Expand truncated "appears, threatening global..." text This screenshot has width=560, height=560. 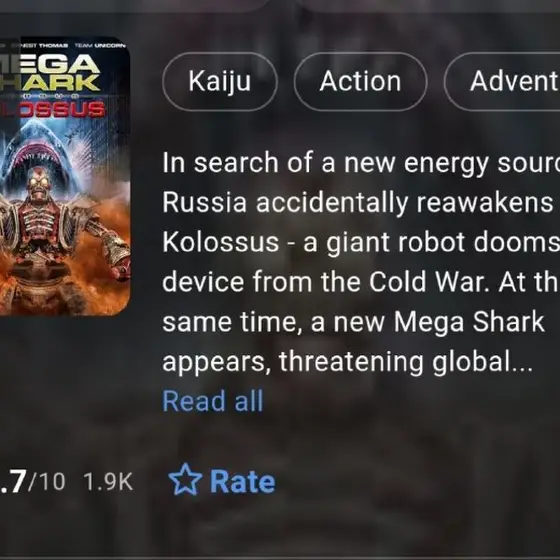pyautogui.click(x=347, y=362)
